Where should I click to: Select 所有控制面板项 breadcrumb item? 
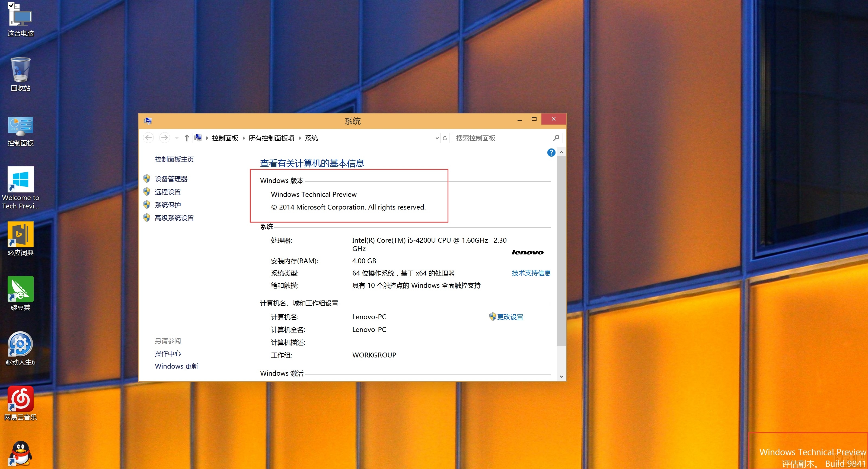point(271,138)
